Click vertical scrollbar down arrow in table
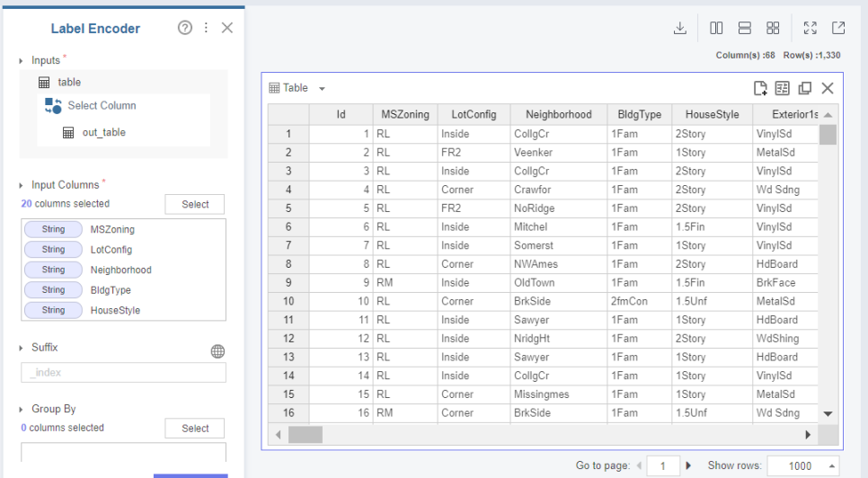The image size is (868, 478). 828,414
